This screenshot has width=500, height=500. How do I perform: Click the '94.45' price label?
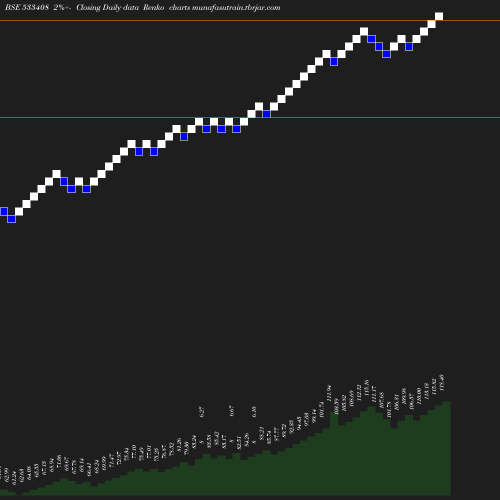pos(299,422)
